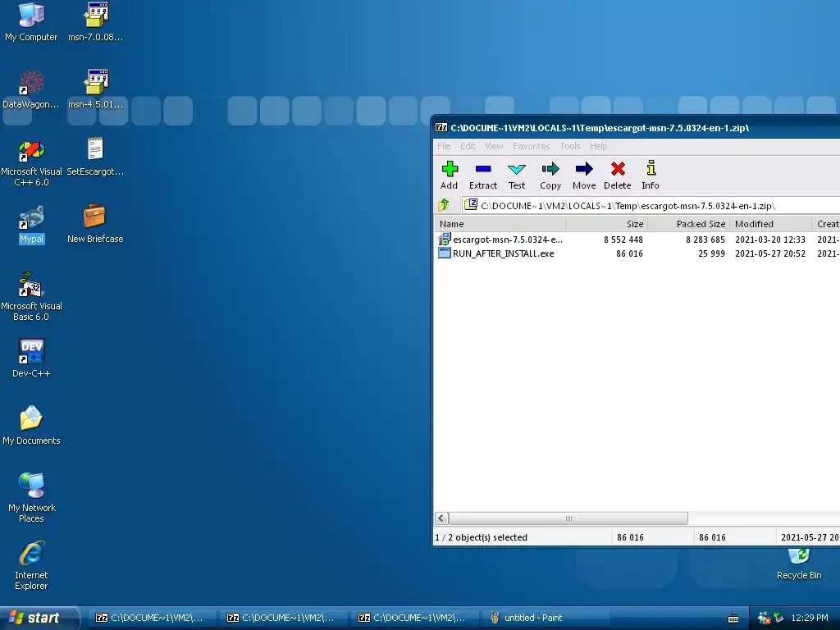
Task: Select the My Computer desktop icon
Action: click(x=31, y=22)
